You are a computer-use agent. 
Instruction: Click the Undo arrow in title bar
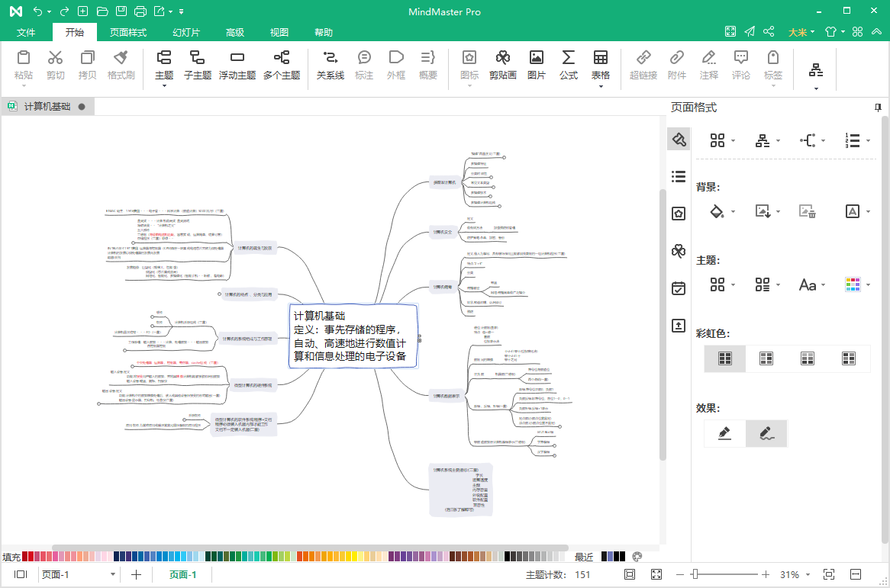click(x=37, y=11)
